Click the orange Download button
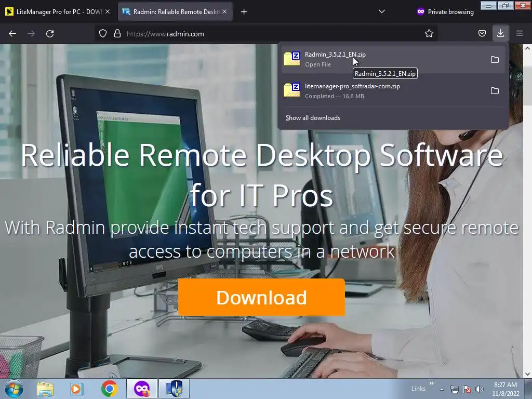 point(261,297)
